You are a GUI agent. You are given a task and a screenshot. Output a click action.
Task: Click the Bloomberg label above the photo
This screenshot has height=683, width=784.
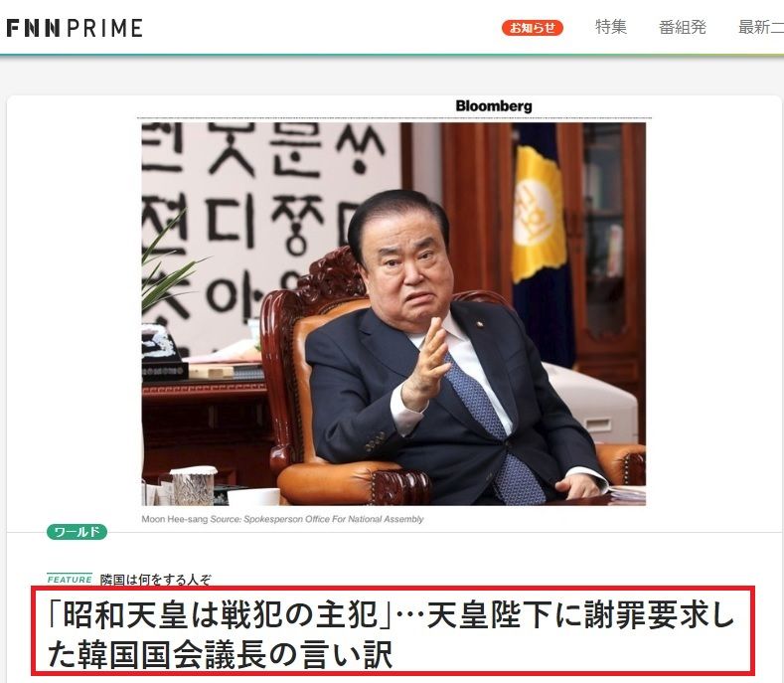(494, 106)
